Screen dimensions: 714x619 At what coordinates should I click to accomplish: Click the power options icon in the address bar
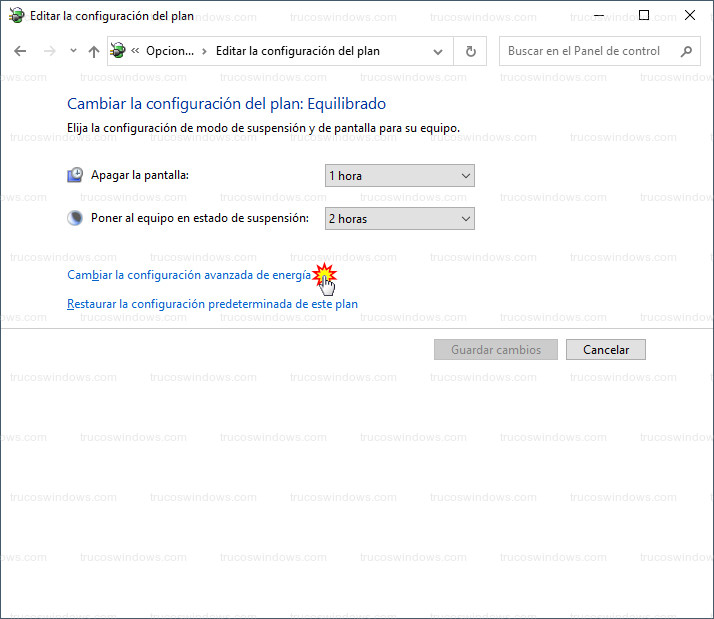[x=119, y=52]
